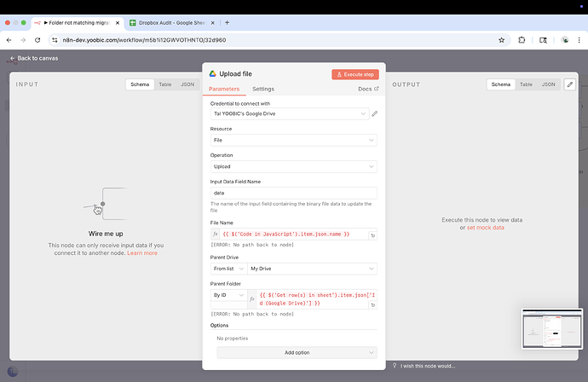Click the Learn more link
The width and height of the screenshot is (588, 382).
[x=142, y=253]
